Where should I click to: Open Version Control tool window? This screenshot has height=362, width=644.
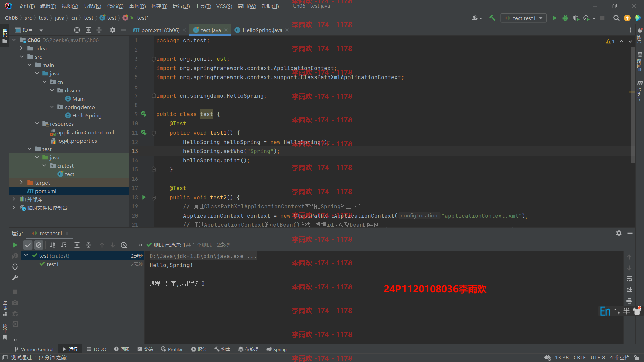[34, 349]
